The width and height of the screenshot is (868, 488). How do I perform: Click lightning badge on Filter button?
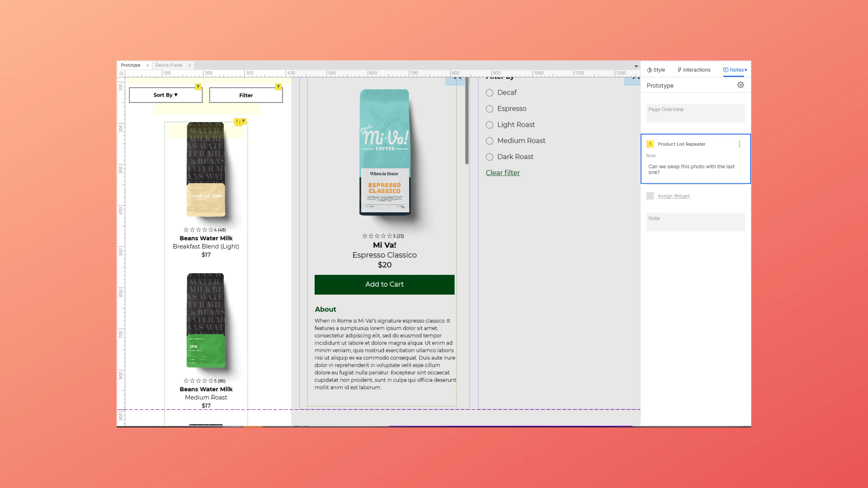[278, 87]
